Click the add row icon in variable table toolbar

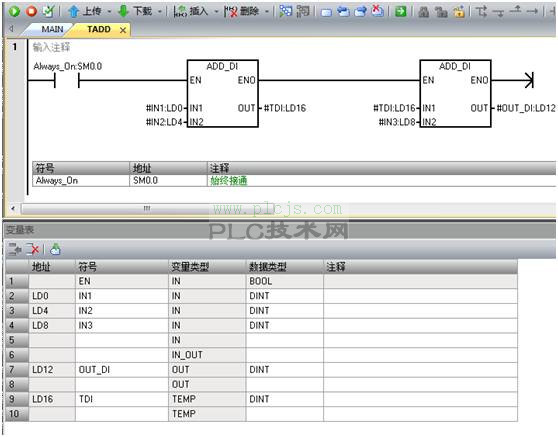click(15, 249)
